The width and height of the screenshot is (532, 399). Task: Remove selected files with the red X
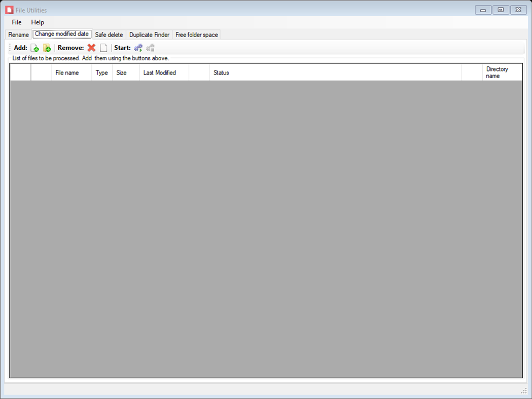point(91,47)
